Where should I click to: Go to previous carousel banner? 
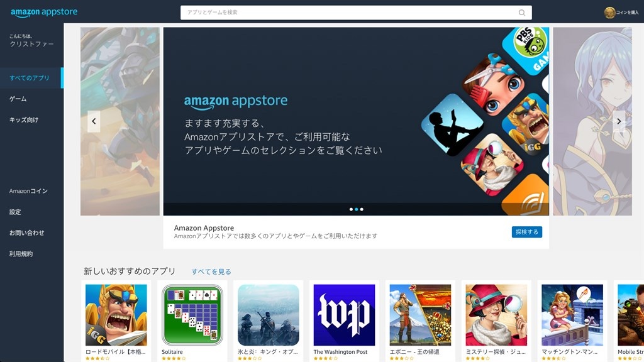[94, 121]
